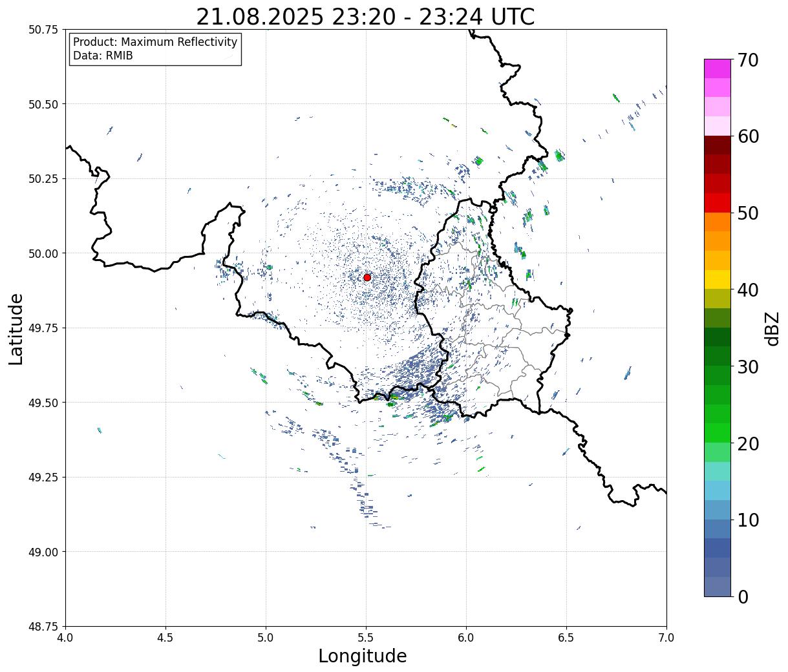Click the grey-blue swatch at colorbar bottom
788x672 pixels.
(x=718, y=586)
